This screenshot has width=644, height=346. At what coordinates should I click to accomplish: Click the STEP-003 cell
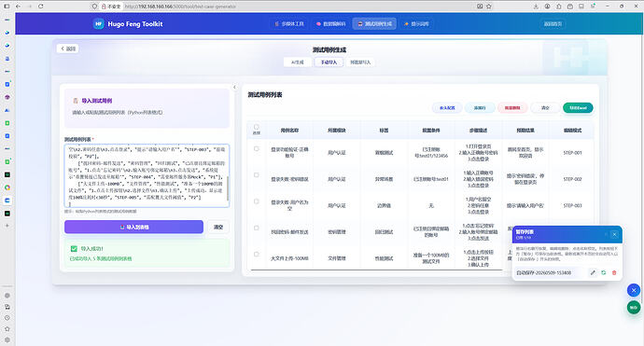pyautogui.click(x=572, y=205)
